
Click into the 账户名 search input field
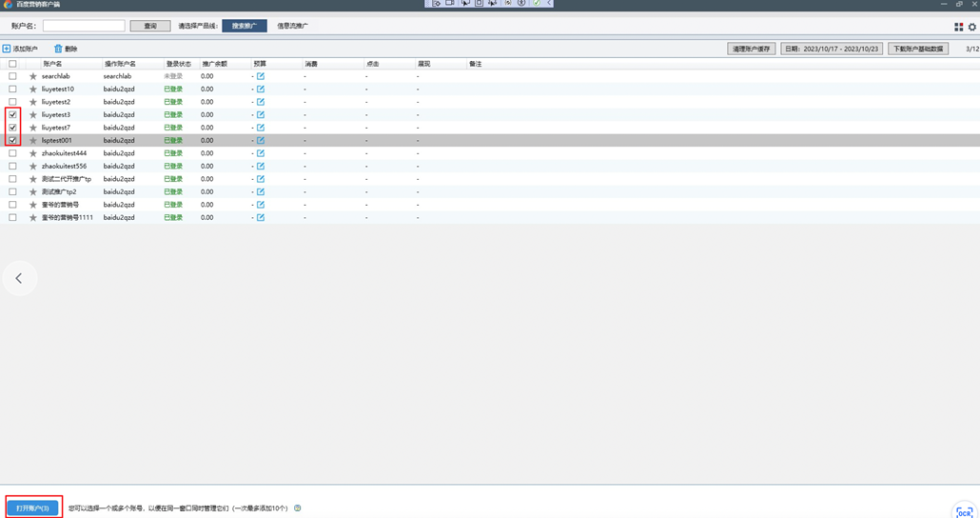[84, 26]
